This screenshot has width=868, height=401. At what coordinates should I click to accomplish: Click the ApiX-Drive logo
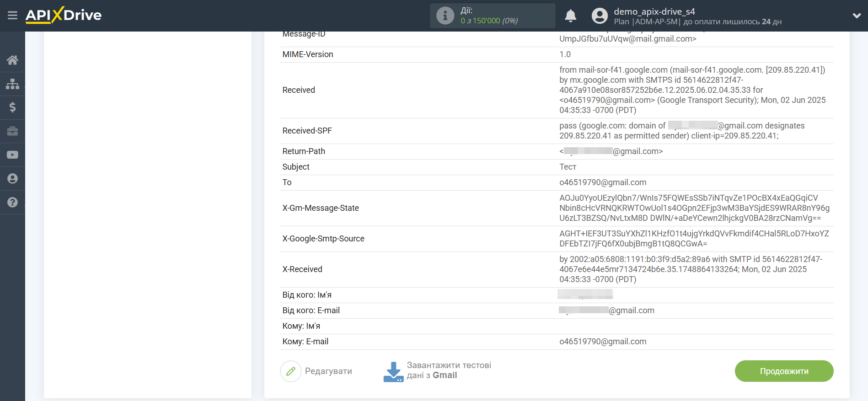64,16
